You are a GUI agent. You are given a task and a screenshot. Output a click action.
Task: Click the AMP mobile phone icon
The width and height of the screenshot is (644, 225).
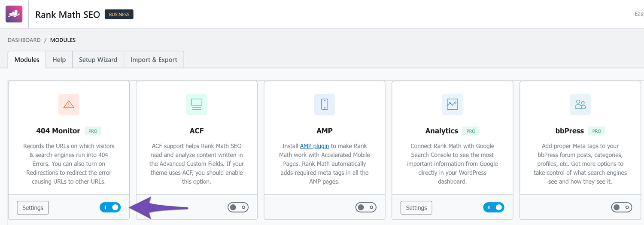325,105
